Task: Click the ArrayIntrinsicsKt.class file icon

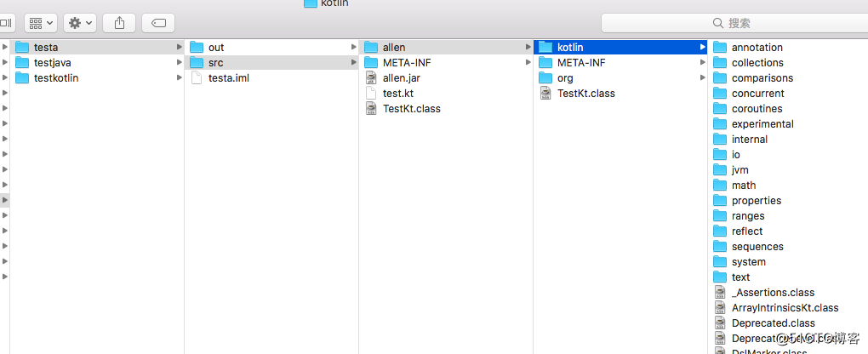Action: 720,307
